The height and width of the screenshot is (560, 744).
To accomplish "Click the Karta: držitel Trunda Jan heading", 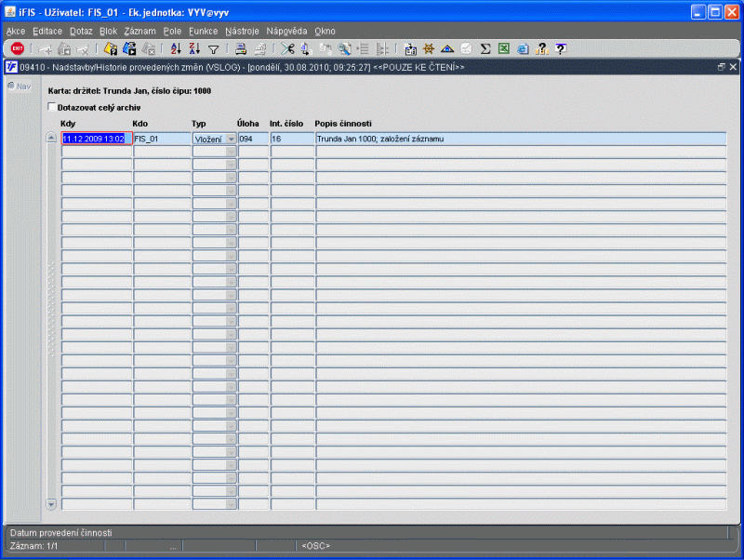I will 129,90.
